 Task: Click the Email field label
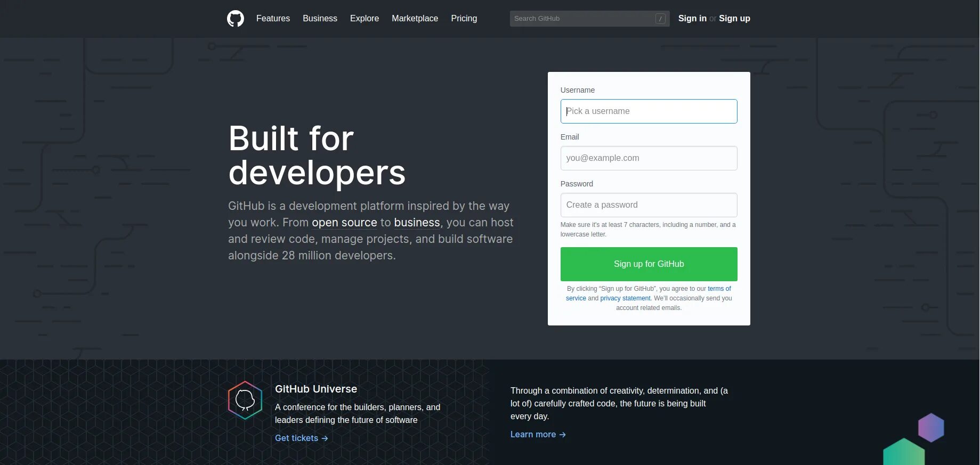570,137
